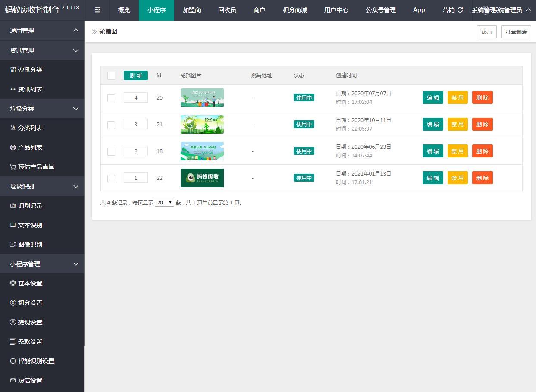Check the row checkbox for Id 22
Viewport: 536px width, 392px height.
pos(111,178)
